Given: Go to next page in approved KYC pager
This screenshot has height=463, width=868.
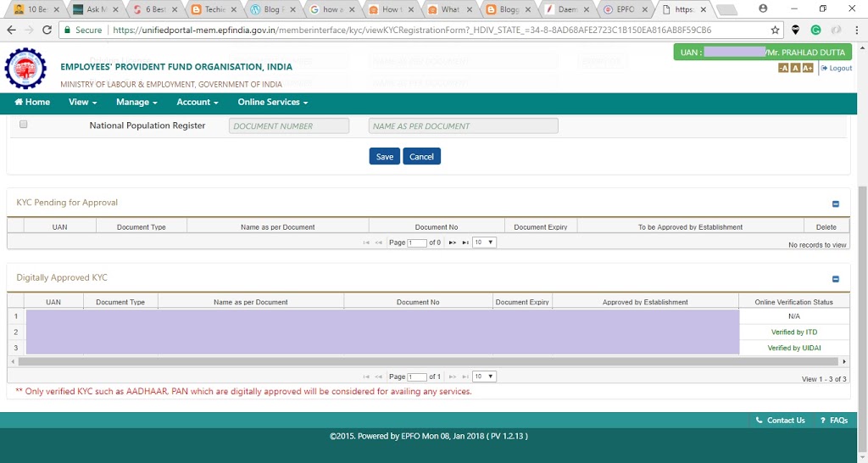Looking at the screenshot, I should [x=453, y=377].
